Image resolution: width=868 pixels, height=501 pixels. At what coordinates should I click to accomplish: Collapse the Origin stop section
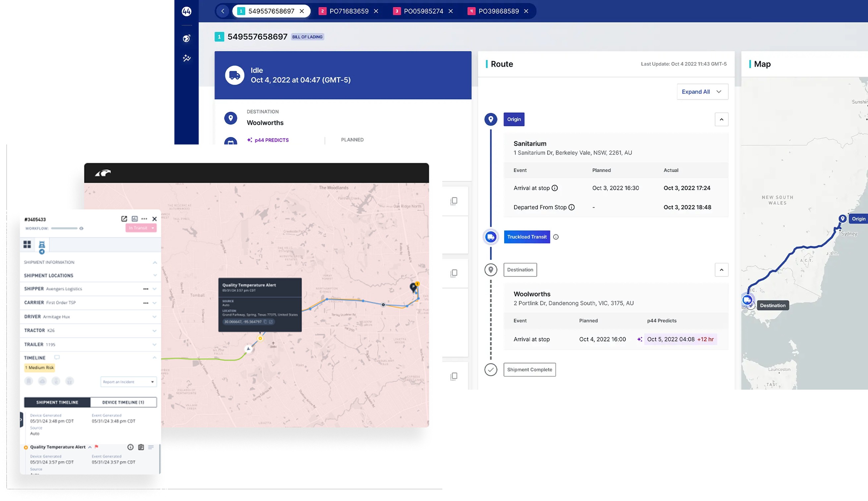pos(721,119)
